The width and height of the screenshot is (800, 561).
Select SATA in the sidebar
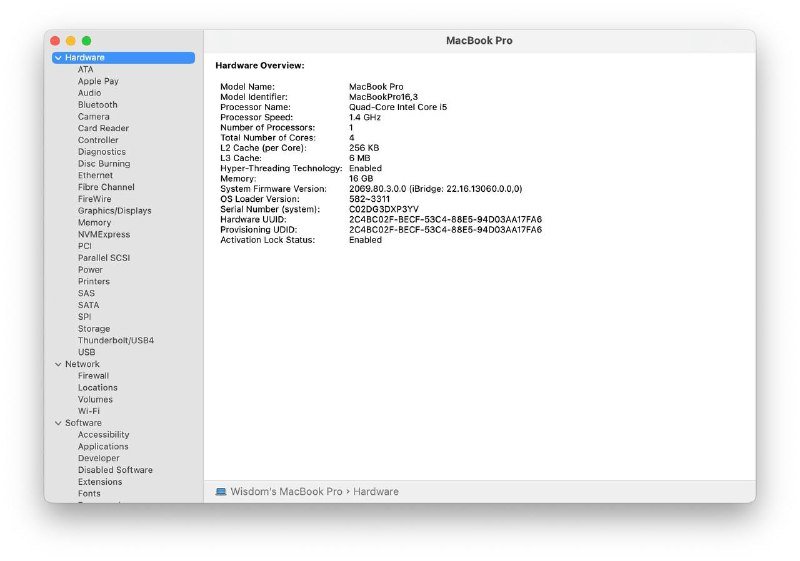88,305
